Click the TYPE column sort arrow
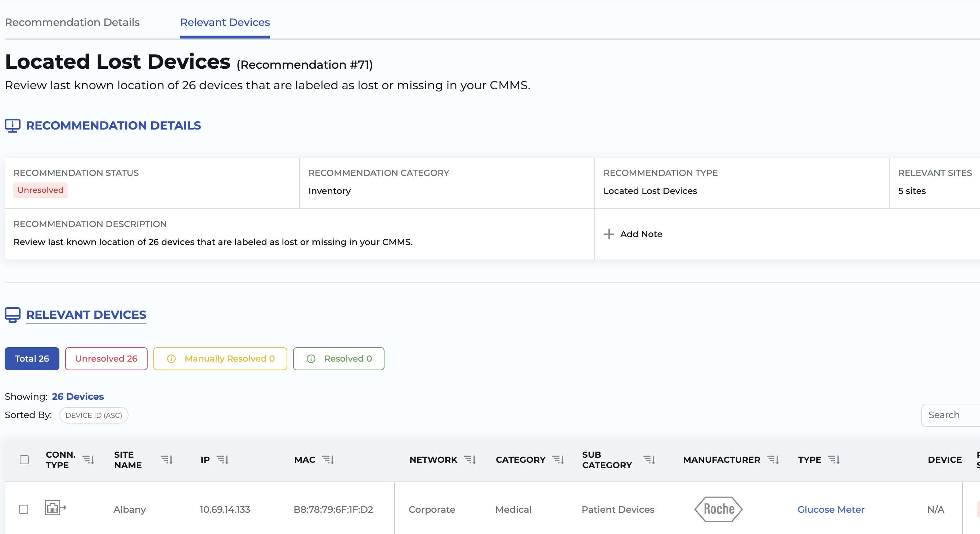 coord(834,460)
